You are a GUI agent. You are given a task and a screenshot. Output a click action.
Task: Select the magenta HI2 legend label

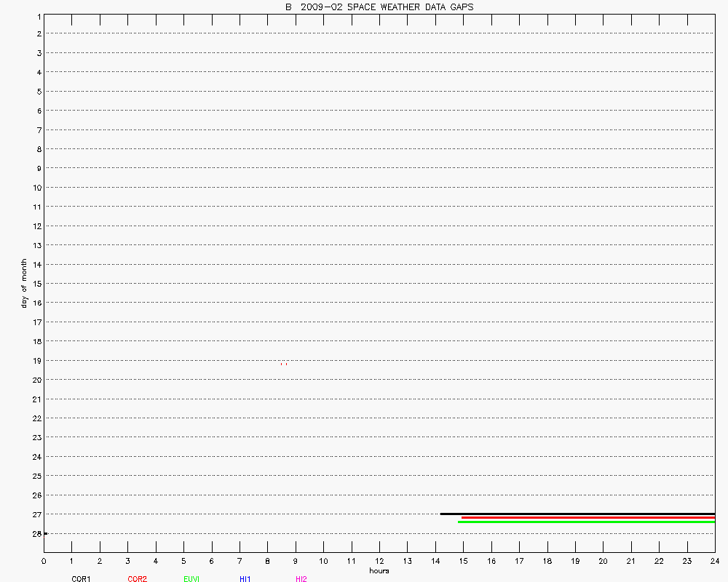301,579
